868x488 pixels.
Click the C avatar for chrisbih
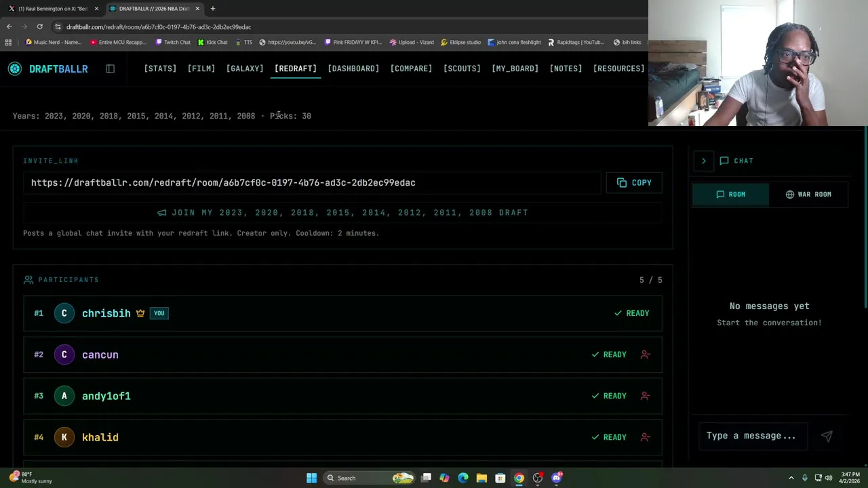pos(64,313)
